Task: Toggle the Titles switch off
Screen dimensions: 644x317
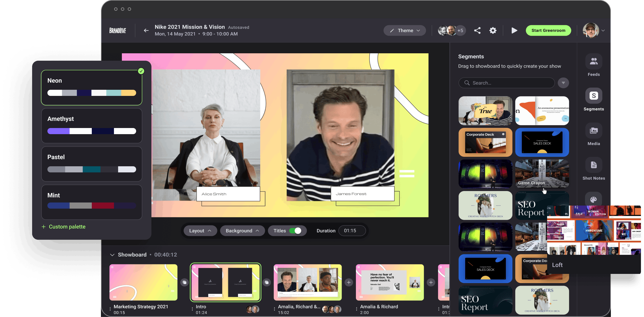Action: pos(295,231)
